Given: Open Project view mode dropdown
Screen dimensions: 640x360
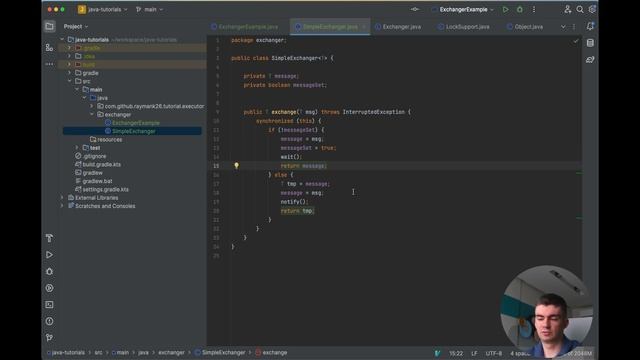Looking at the screenshot, I should point(76,27).
